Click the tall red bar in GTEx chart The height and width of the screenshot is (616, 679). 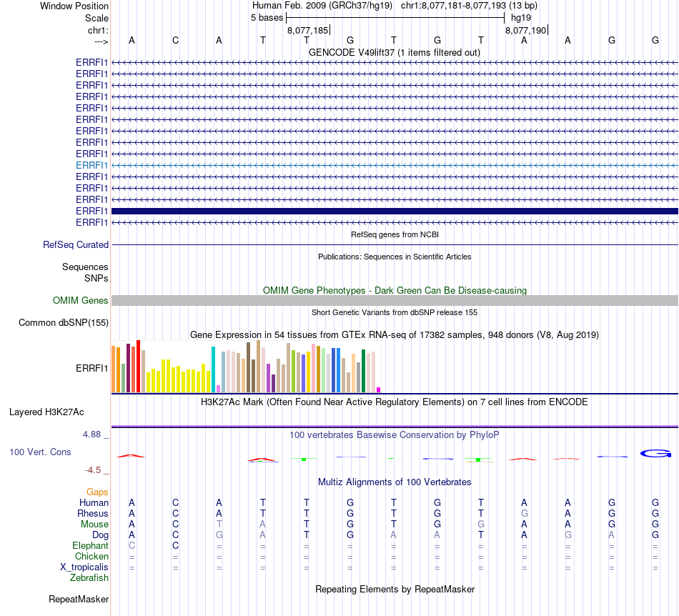[138, 366]
